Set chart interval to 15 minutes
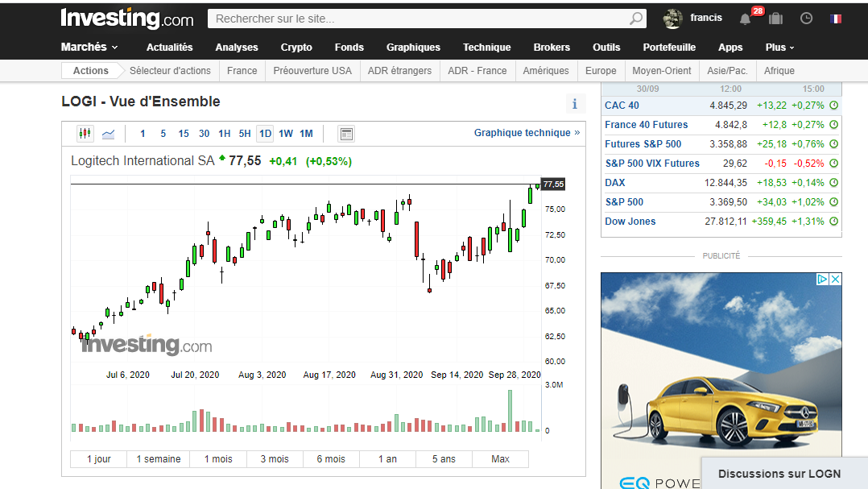The height and width of the screenshot is (489, 868). [184, 134]
